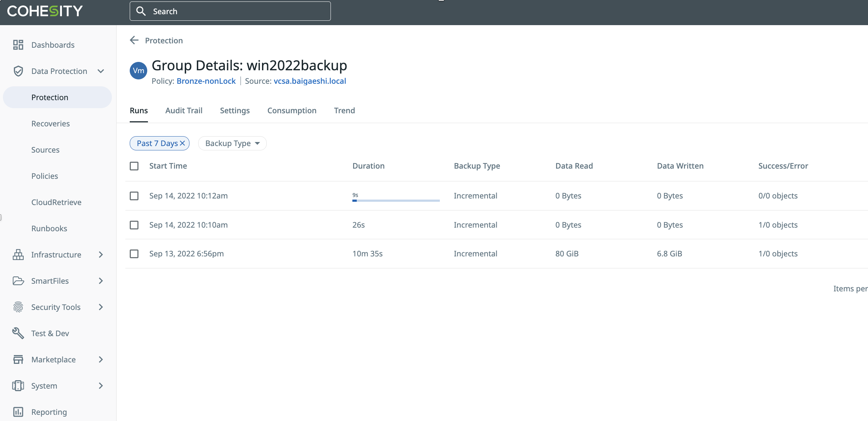Image resolution: width=868 pixels, height=421 pixels.
Task: Switch to the Settings tab
Action: 235,110
